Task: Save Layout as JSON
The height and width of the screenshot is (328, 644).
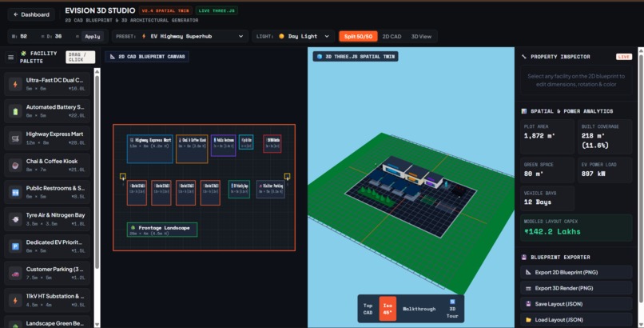Action: tap(576, 304)
